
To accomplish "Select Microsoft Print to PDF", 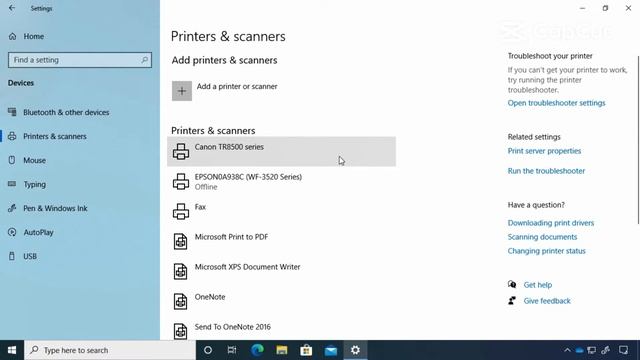I will point(281,241).
